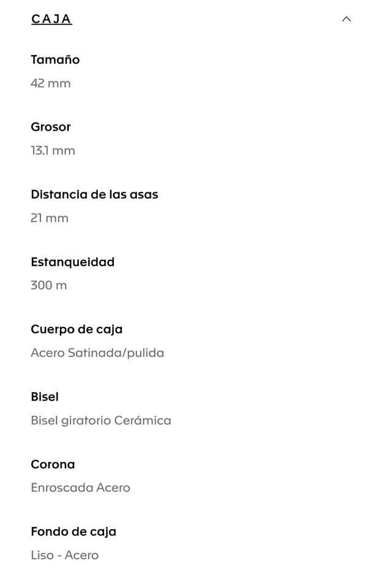Select the Grosor label
Screen dimensions: 392x577
51,127
